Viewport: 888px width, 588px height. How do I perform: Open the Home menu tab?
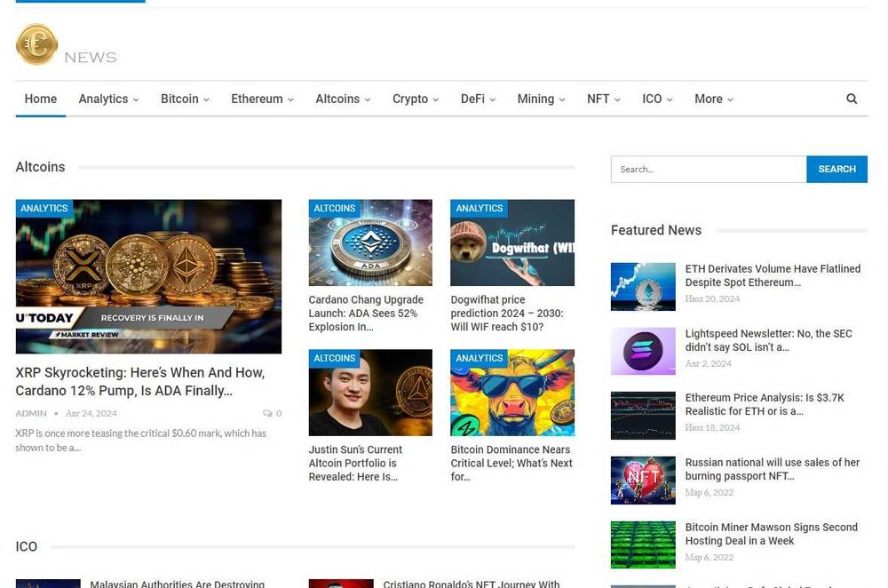coord(40,99)
